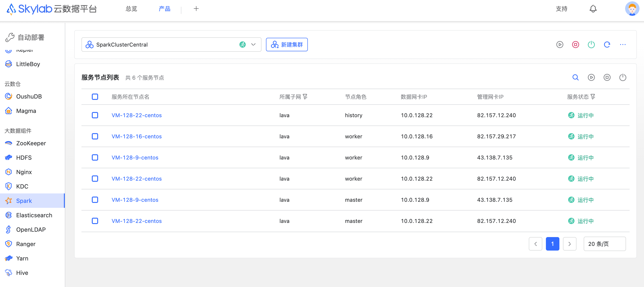Toggle the select-all header checkbox
644x287 pixels.
(x=95, y=97)
